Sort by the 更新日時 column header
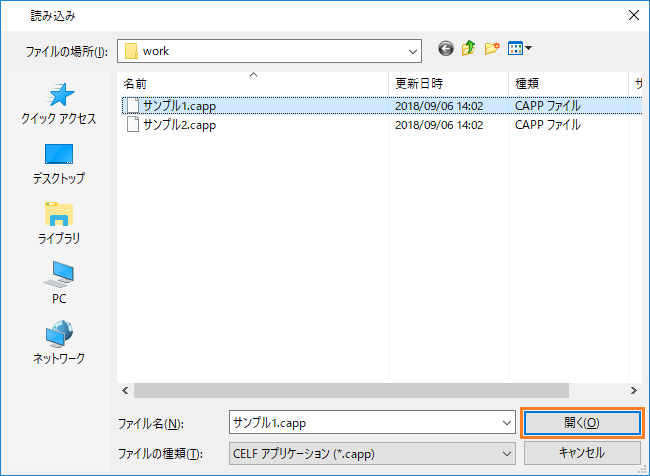The image size is (650, 476). 419,82
